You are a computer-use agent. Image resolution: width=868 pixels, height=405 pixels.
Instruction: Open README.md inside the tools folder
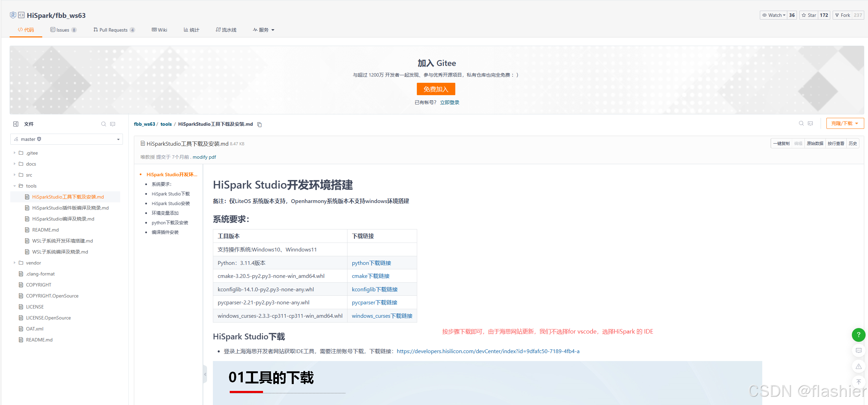tap(45, 230)
